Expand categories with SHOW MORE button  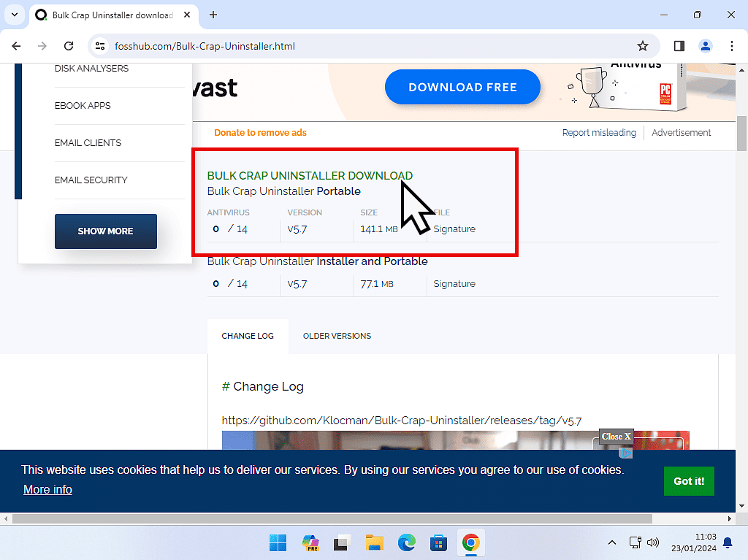pos(106,231)
